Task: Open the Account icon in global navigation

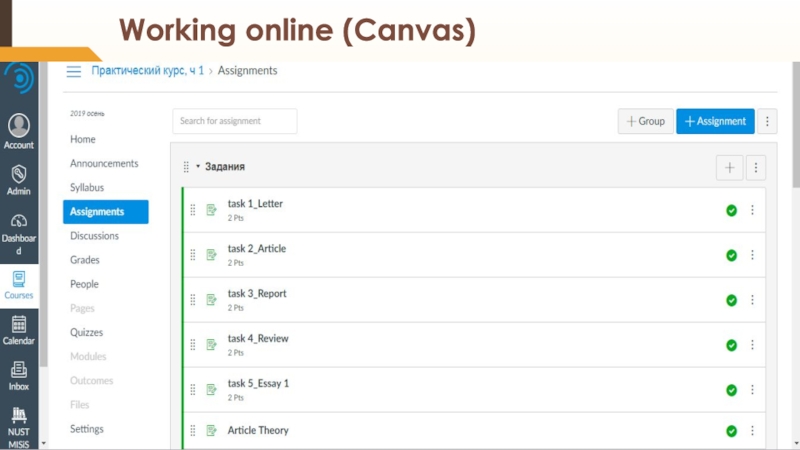Action: click(19, 130)
